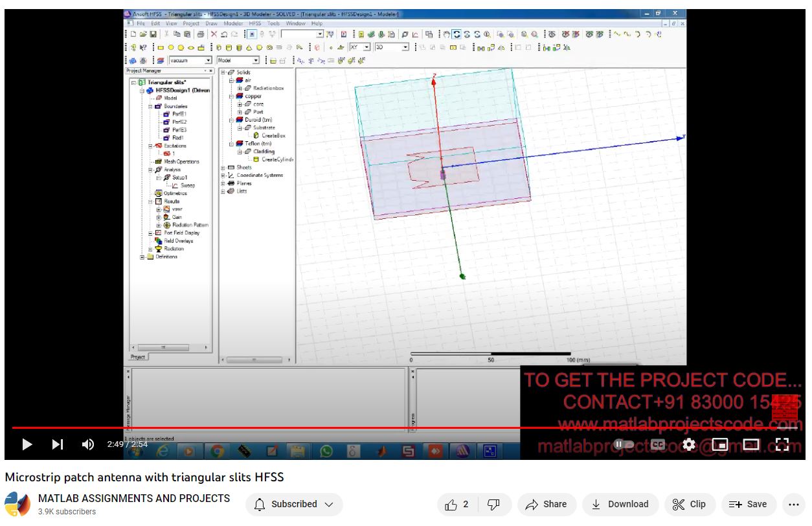This screenshot has width=812, height=526.
Task: Toggle the autoplay switch
Action: tap(624, 444)
